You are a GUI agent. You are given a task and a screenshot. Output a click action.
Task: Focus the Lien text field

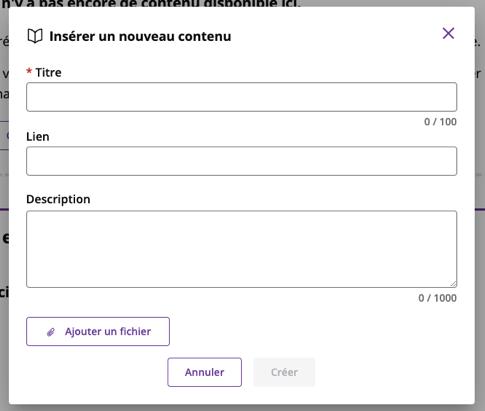point(241,161)
